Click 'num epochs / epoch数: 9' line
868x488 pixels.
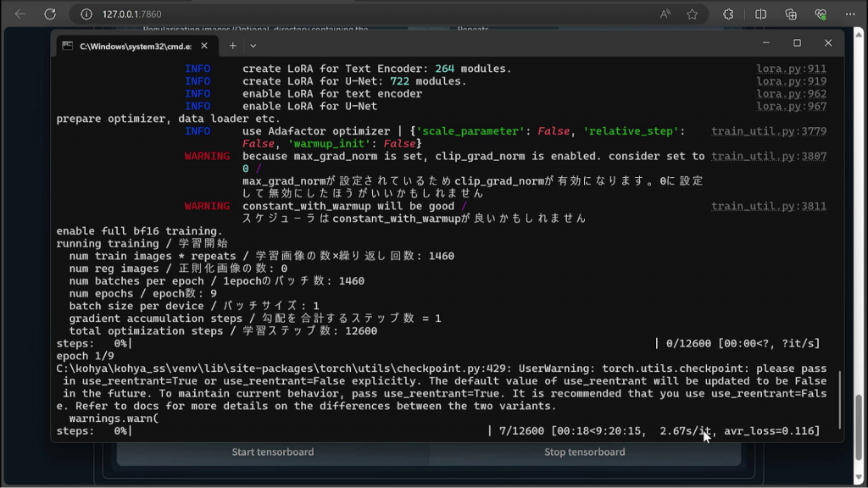tap(142, 294)
